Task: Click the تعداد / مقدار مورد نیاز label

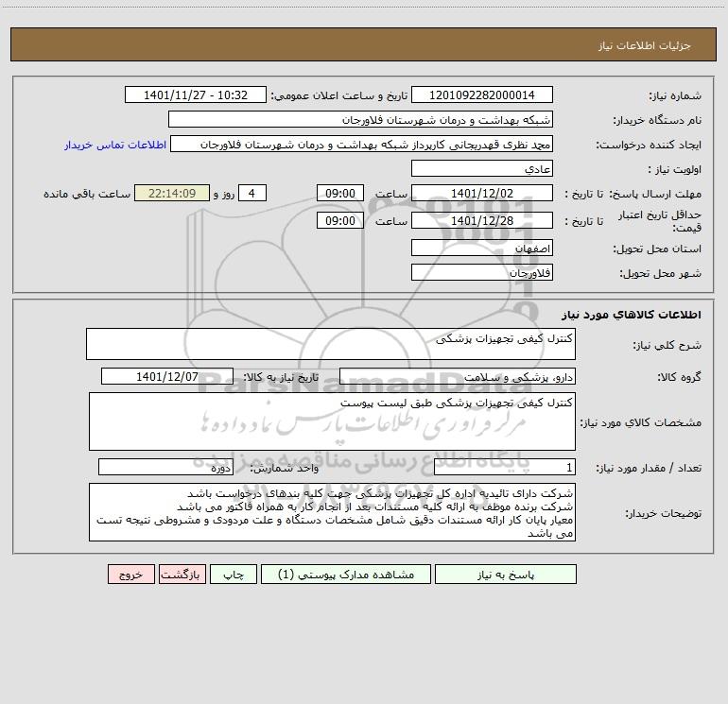Action: tap(649, 469)
